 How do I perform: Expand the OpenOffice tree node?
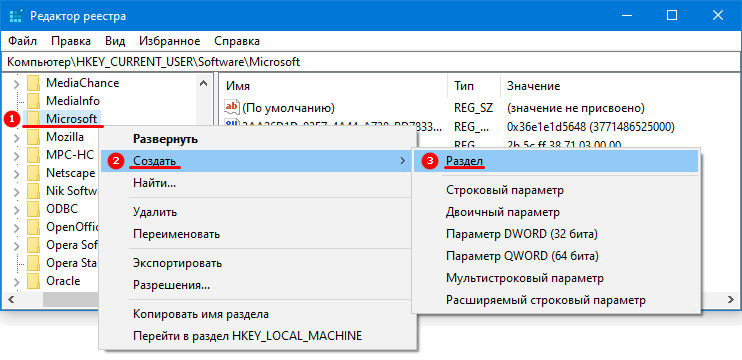(17, 228)
